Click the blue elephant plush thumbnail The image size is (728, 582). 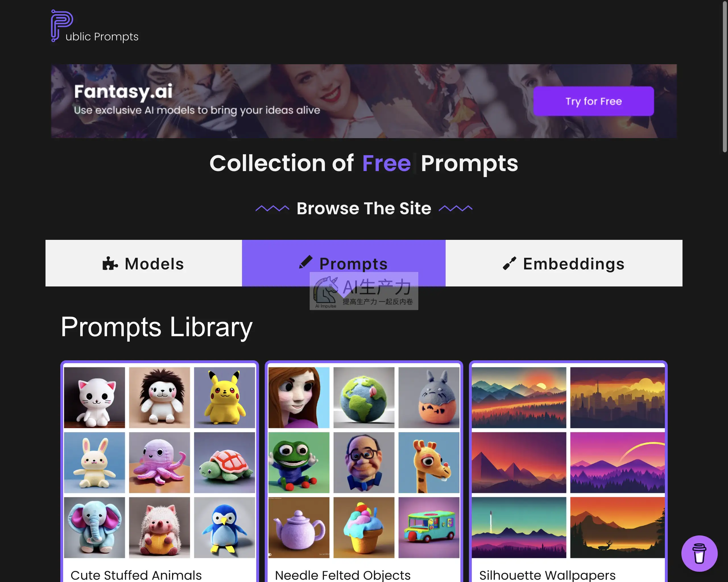(x=94, y=527)
